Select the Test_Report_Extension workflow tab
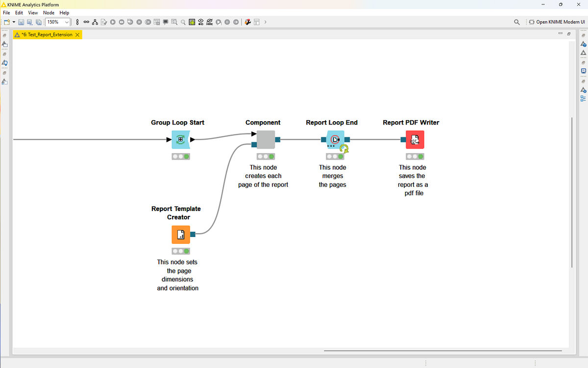This screenshot has width=588, height=368. [47, 35]
